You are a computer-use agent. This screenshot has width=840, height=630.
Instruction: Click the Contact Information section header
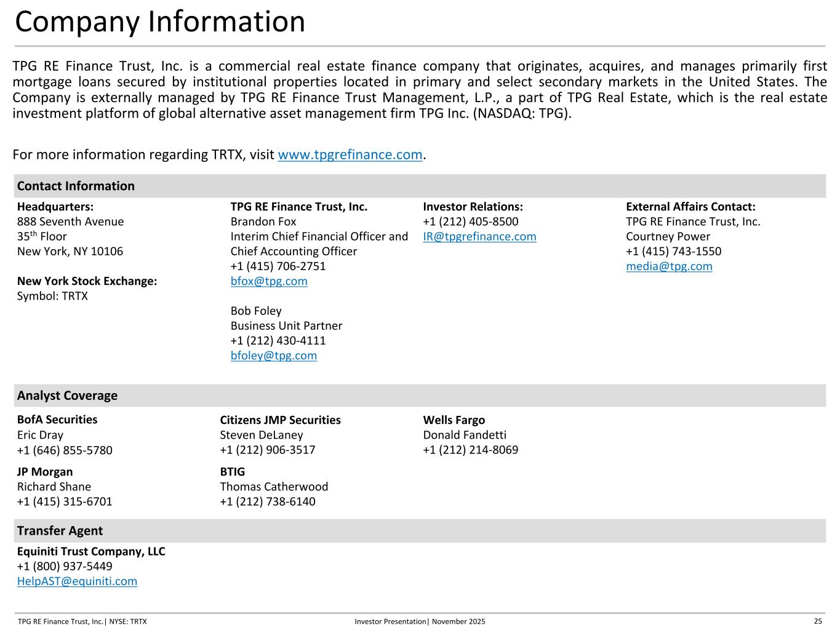click(x=420, y=186)
